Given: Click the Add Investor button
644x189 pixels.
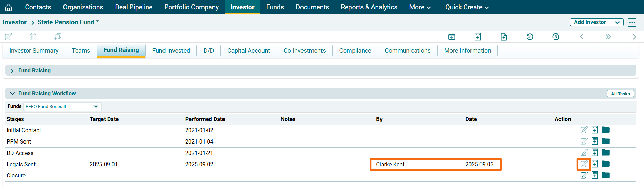Looking at the screenshot, I should [x=589, y=22].
